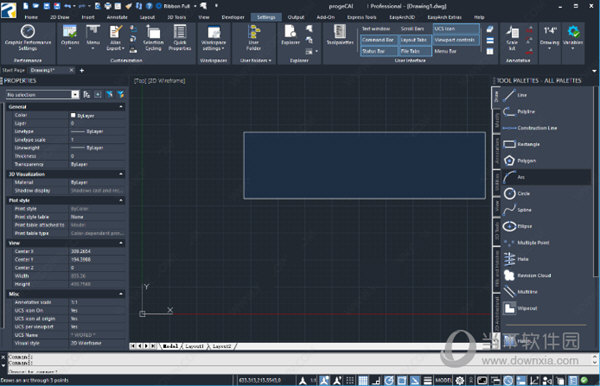Open the Express Tools ribbon tab
Image resolution: width=600 pixels, height=386 pixels.
point(361,17)
